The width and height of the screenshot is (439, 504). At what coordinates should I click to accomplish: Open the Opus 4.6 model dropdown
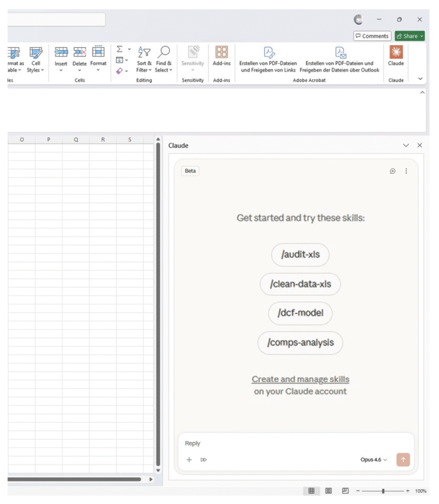pos(374,460)
